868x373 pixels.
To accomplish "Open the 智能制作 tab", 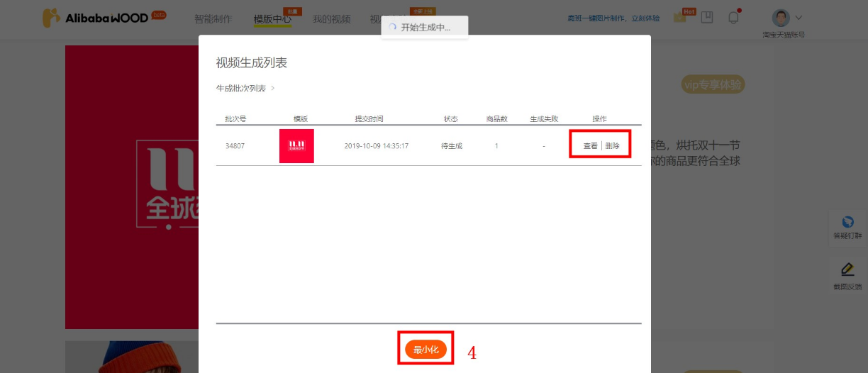I will pyautogui.click(x=213, y=19).
